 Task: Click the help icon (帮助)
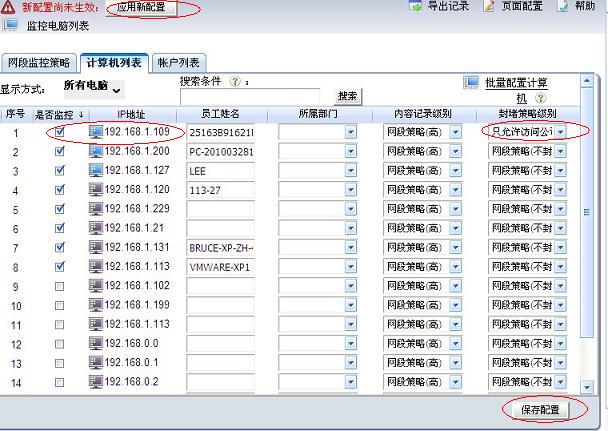coord(563,6)
